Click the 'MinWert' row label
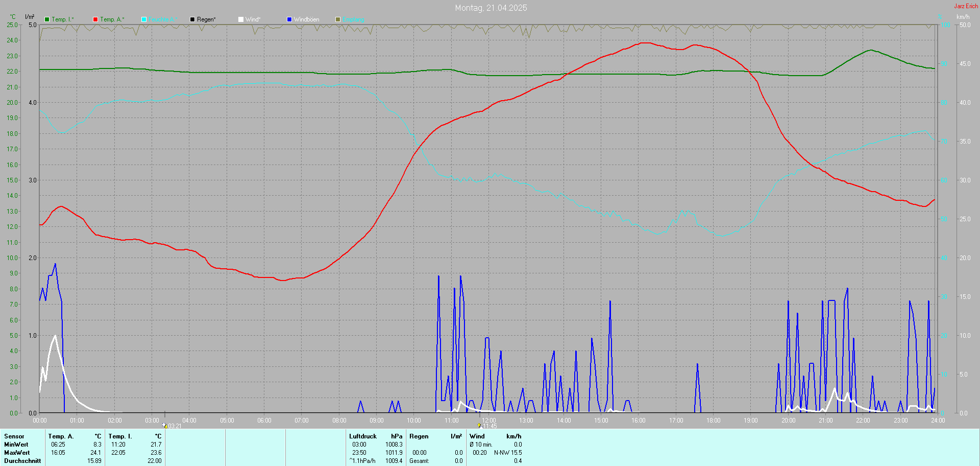The height and width of the screenshot is (466, 980). pos(16,445)
